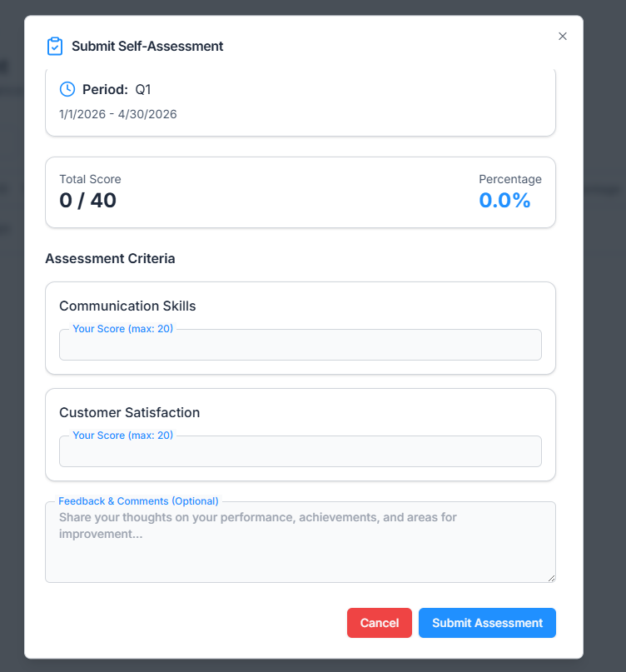The height and width of the screenshot is (672, 626).
Task: Click into the Feedback & Comments textarea
Action: pyautogui.click(x=300, y=545)
